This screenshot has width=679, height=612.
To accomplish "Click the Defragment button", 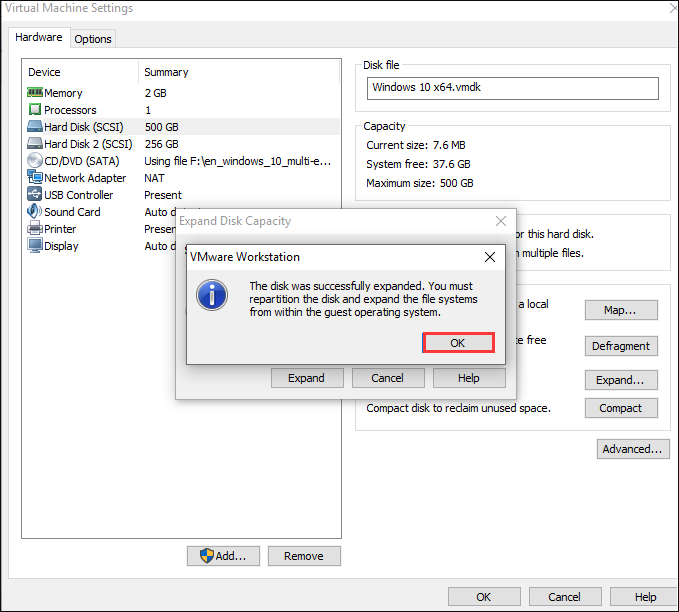I will [x=621, y=346].
